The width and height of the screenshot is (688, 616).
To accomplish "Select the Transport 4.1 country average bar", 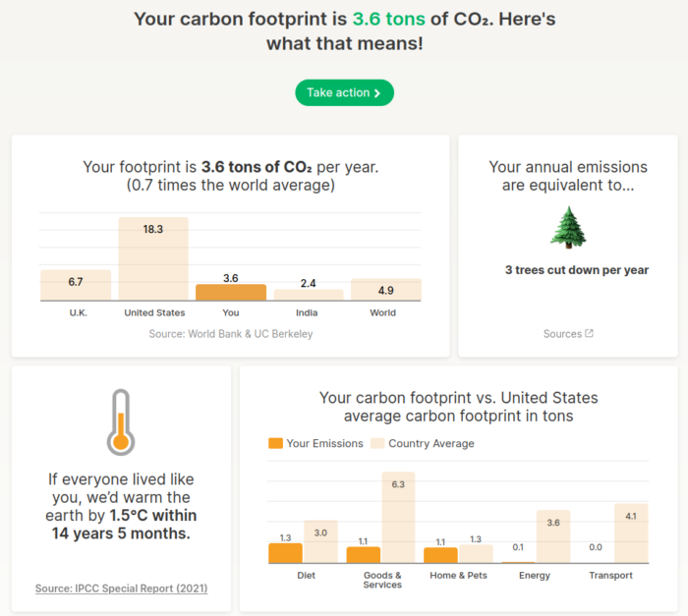I will [630, 533].
